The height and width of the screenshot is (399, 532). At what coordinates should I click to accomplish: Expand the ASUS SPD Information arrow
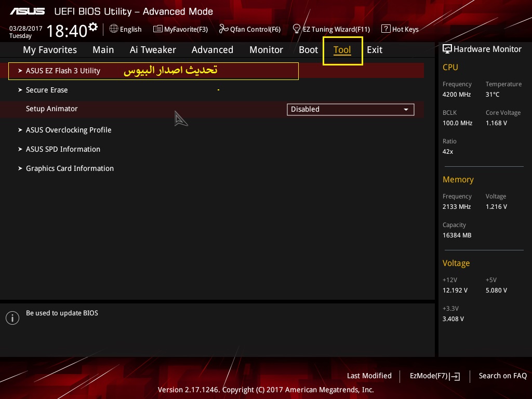[20, 149]
